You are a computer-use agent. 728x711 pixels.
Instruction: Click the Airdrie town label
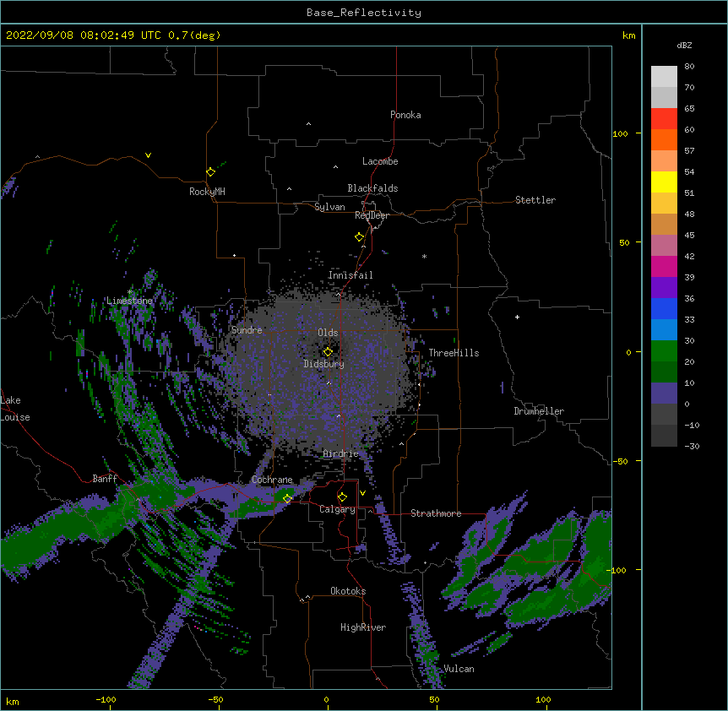tap(341, 453)
